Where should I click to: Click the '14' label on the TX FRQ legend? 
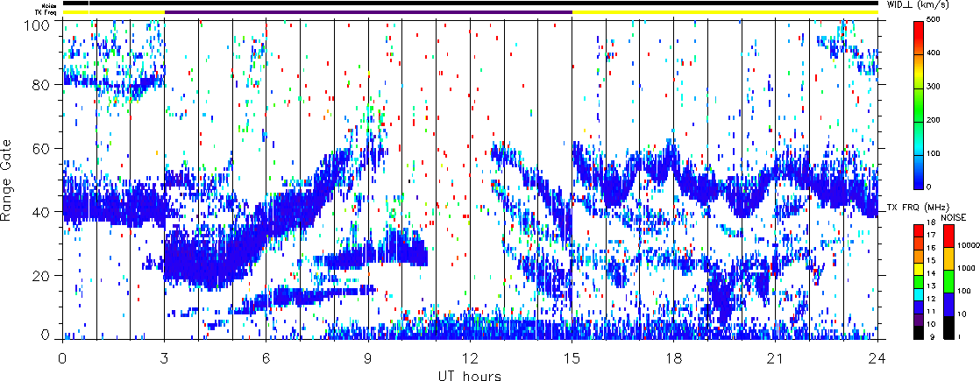(931, 273)
